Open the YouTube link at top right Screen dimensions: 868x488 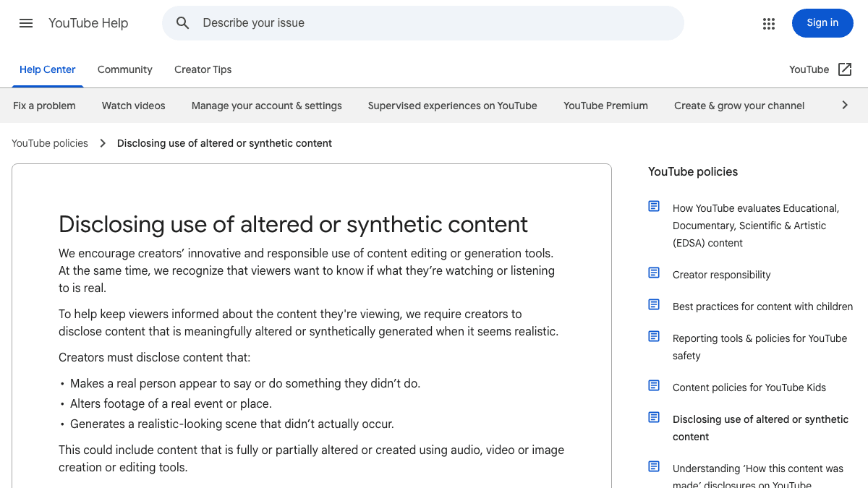[x=809, y=69]
